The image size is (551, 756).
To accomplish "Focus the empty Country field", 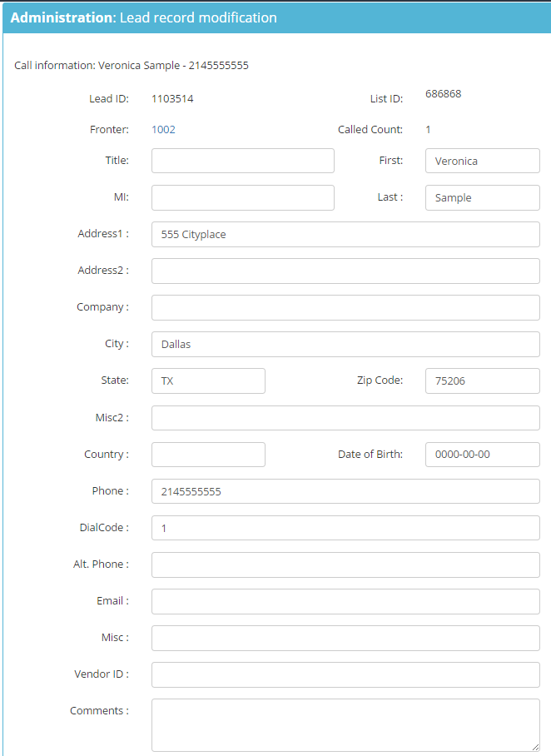I will pyautogui.click(x=208, y=455).
